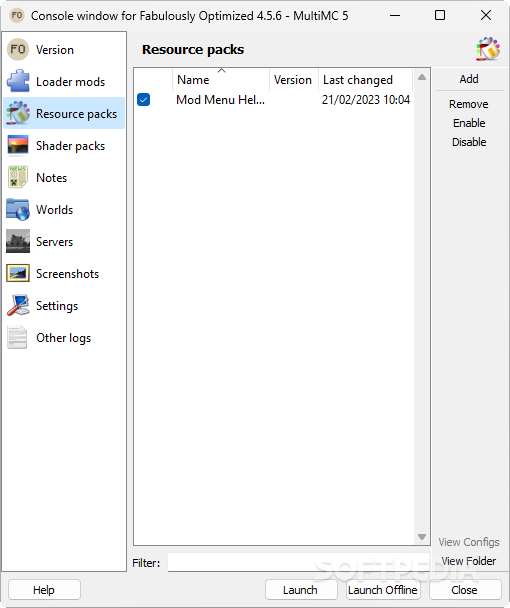Image resolution: width=510 pixels, height=608 pixels.
Task: Uncheck the Mod Menu Helper pack checkbox
Action: pos(143,100)
